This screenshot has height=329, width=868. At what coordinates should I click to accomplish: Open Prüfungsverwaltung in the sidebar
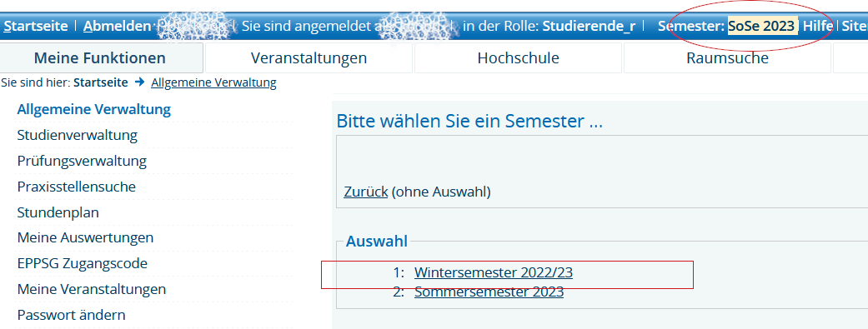[82, 161]
